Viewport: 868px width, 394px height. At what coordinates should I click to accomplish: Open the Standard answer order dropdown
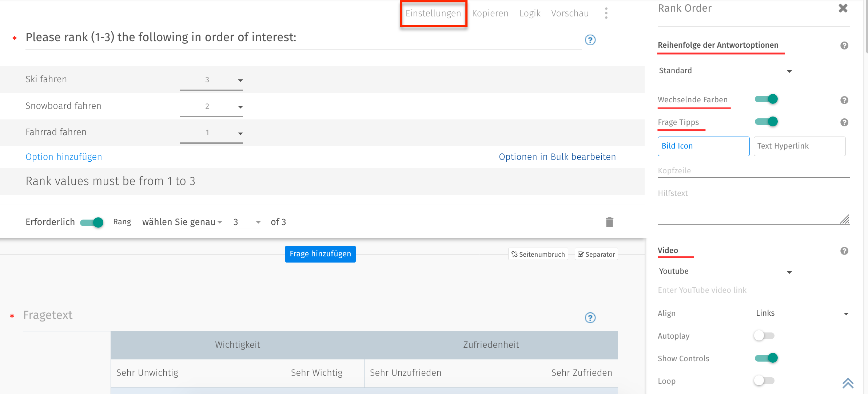(x=725, y=71)
